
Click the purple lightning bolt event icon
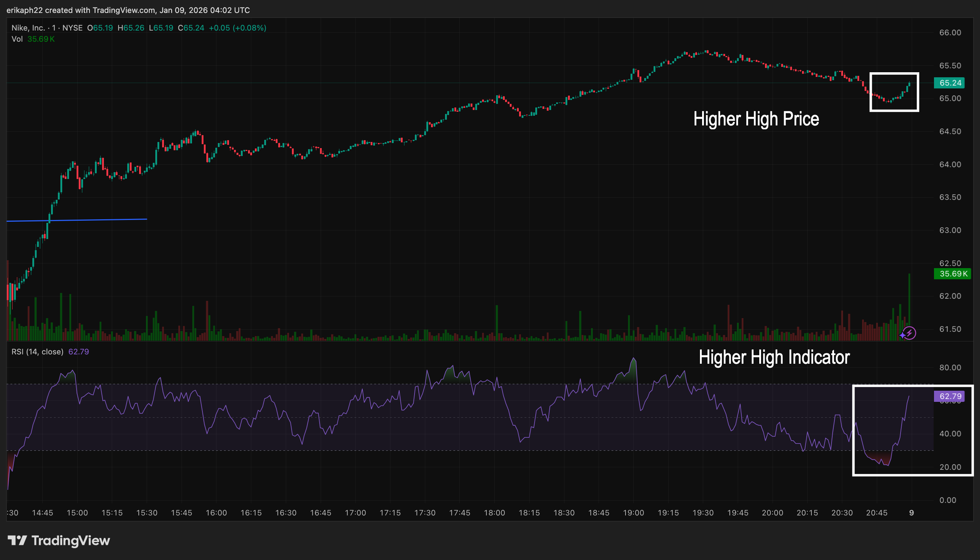coord(910,333)
